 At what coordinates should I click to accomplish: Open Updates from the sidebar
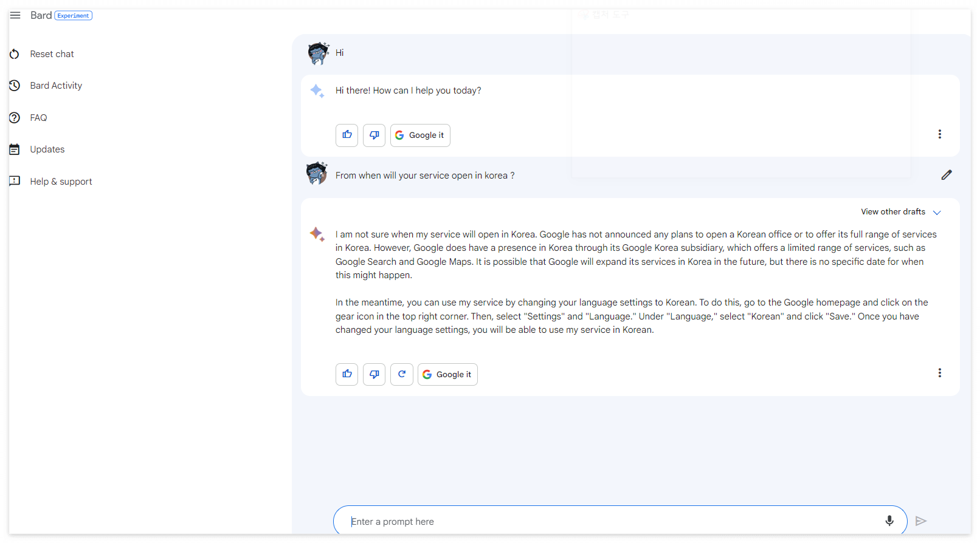pyautogui.click(x=47, y=149)
